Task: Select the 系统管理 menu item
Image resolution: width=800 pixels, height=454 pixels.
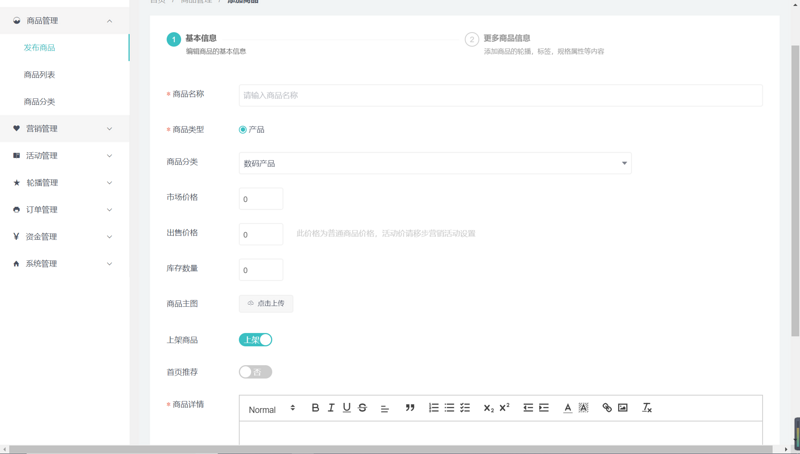Action: tap(65, 264)
